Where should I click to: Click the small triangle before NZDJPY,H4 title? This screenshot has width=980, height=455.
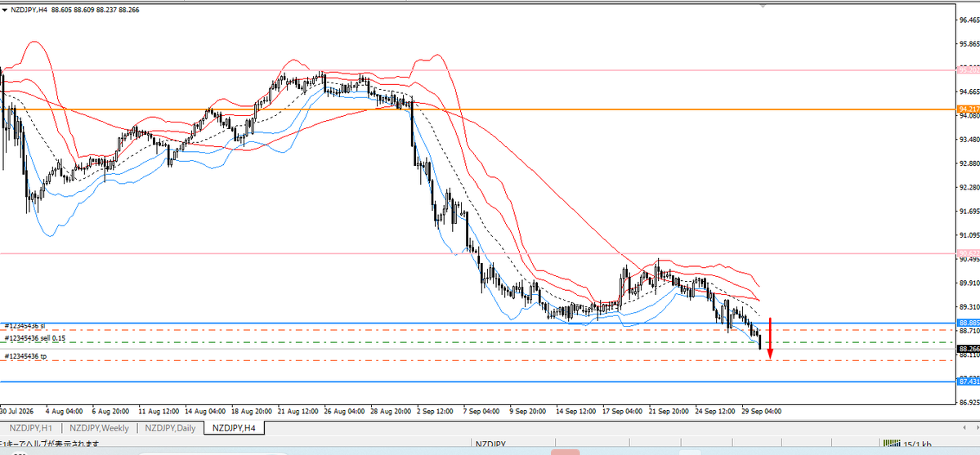[5, 10]
